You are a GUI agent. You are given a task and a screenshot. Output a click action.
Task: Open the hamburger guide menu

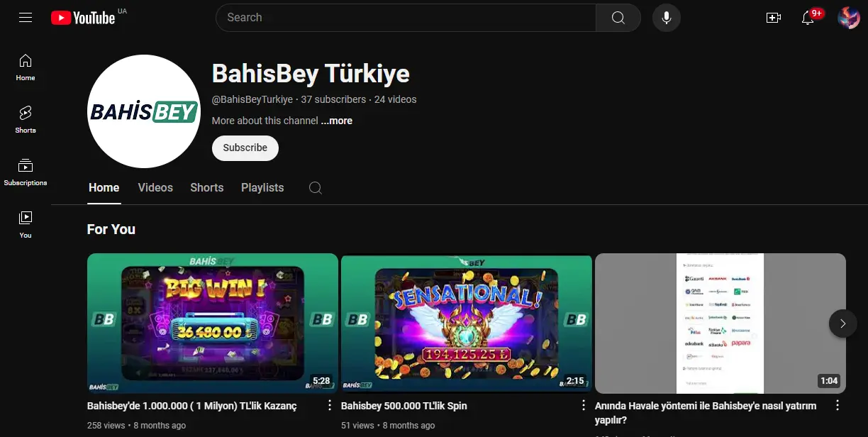pos(26,18)
